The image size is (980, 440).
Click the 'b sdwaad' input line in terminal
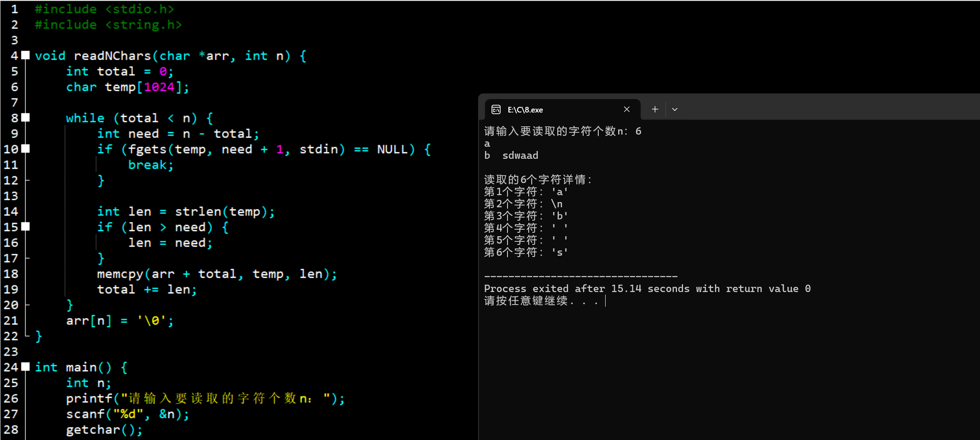pos(511,155)
